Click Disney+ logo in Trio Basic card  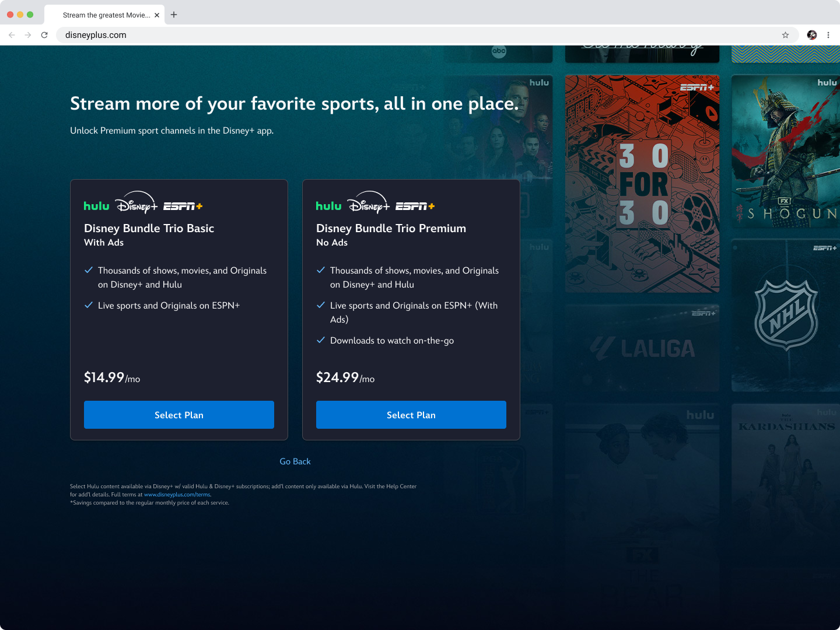coord(136,203)
